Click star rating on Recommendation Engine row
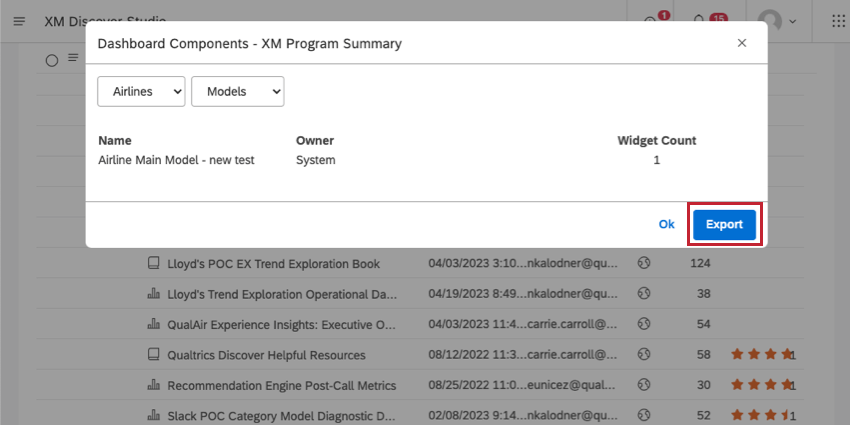The image size is (850, 425). click(761, 385)
